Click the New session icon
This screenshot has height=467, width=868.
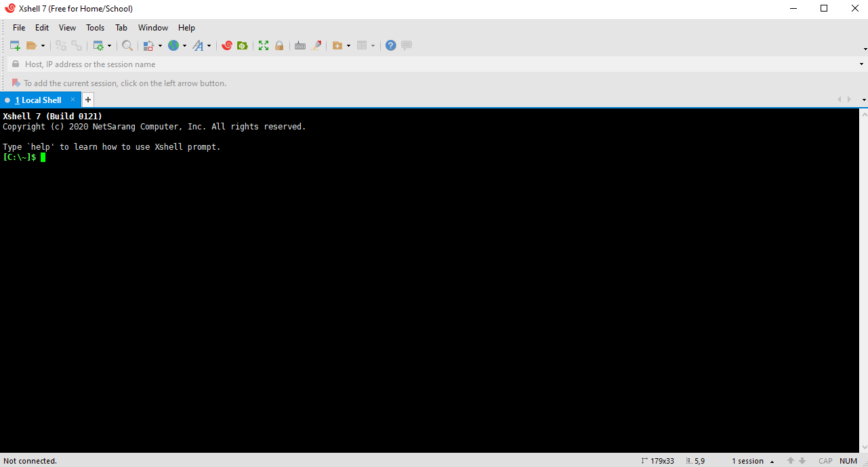coord(15,45)
